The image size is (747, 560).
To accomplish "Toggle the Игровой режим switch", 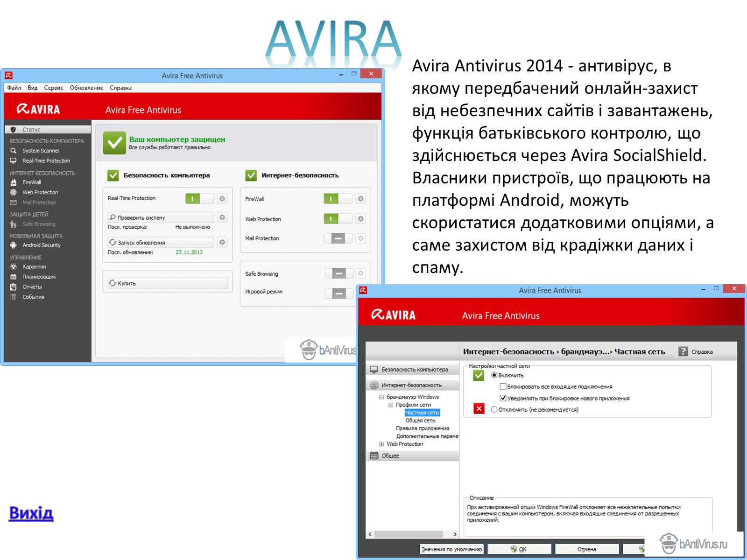I will 339,293.
